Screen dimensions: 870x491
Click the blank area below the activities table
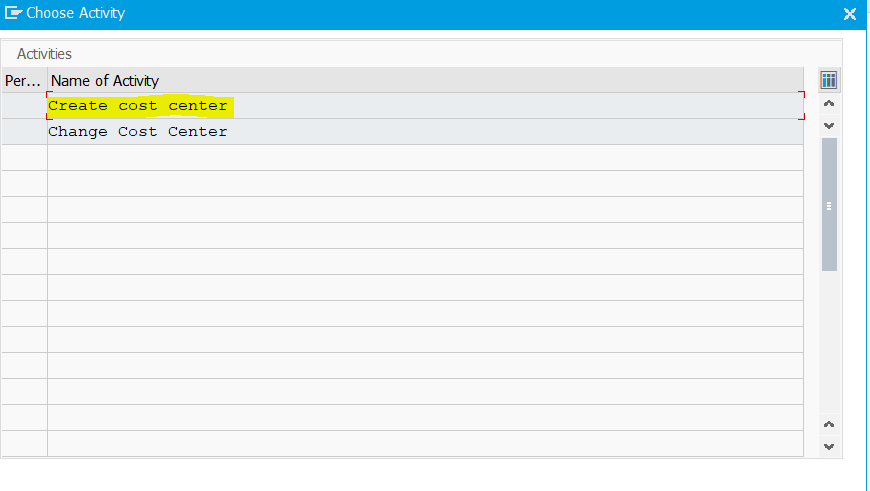[x=422, y=474]
